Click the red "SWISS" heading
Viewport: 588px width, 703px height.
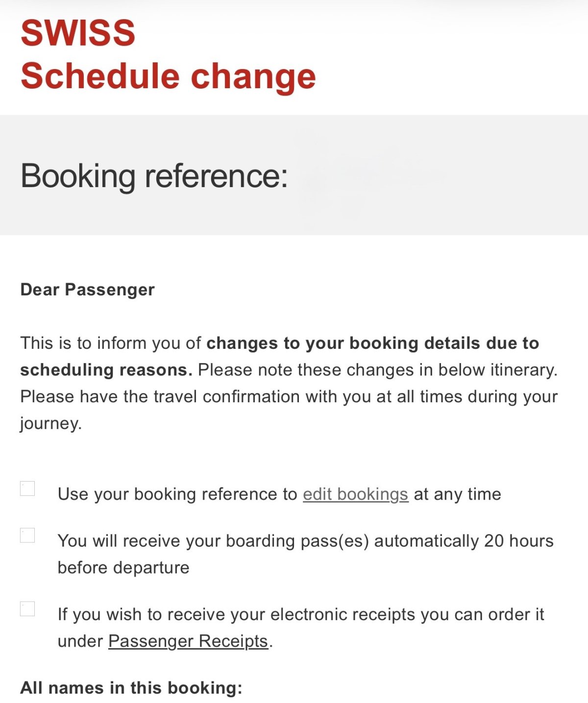(78, 33)
